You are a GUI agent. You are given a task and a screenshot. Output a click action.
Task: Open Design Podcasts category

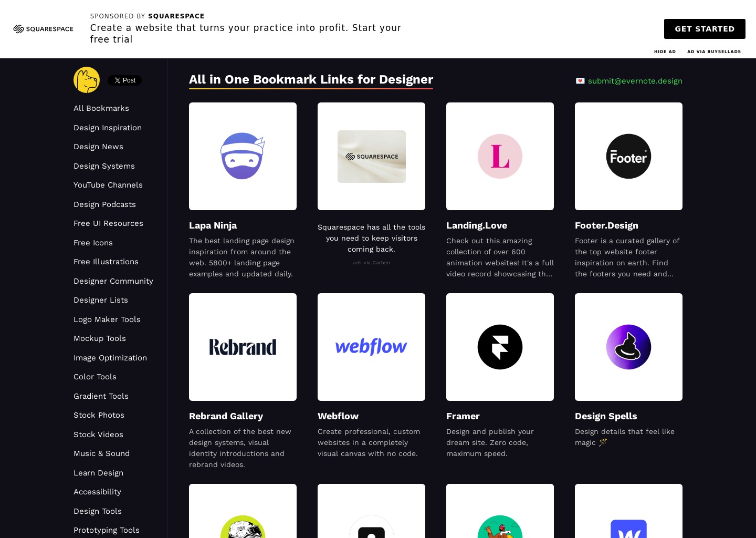104,204
